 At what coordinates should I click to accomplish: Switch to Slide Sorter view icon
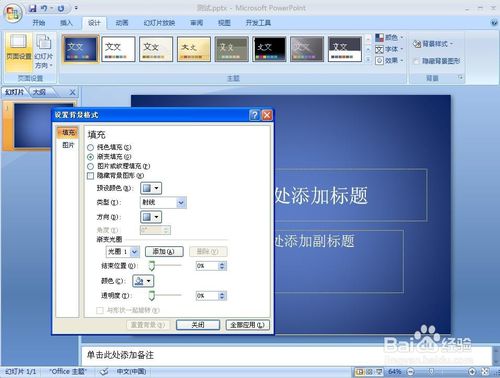click(x=369, y=371)
